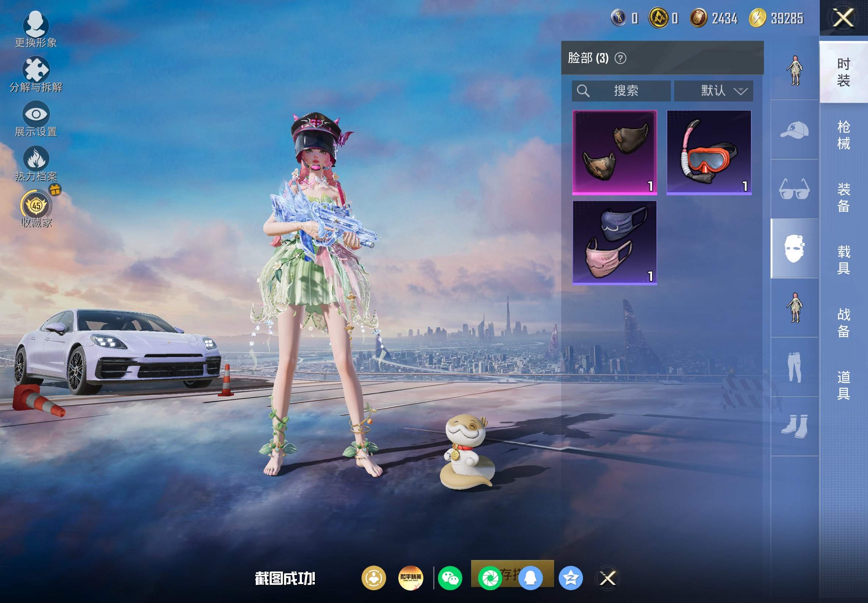Click the 截图成功! message text
The width and height of the screenshot is (868, 603).
coord(285,578)
